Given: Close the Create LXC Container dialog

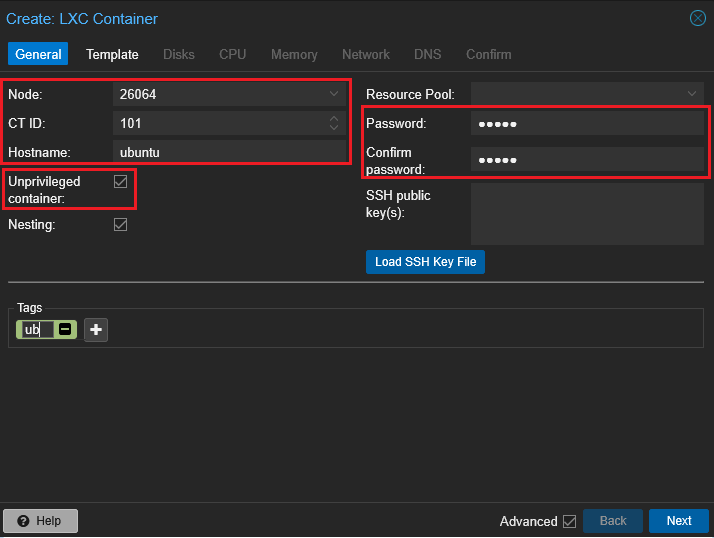Looking at the screenshot, I should click(698, 18).
